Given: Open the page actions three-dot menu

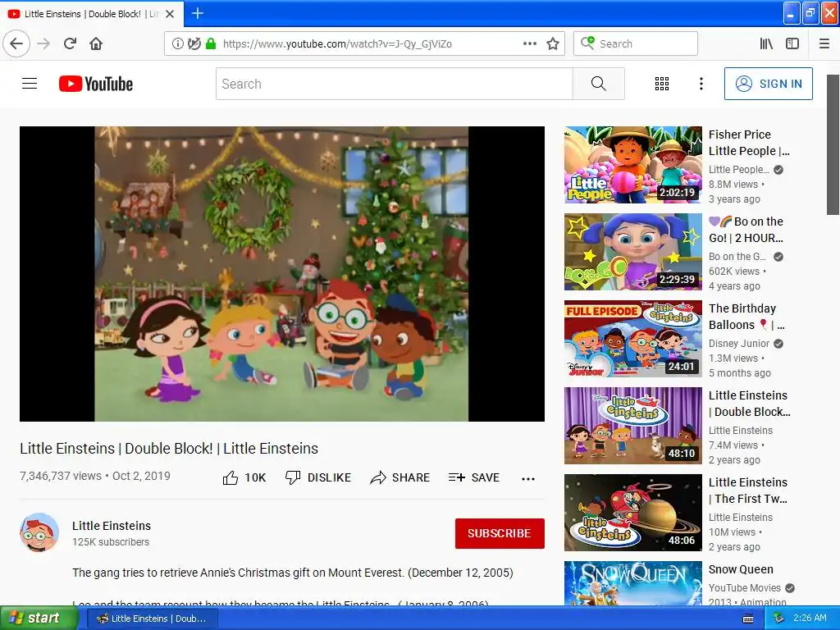Looking at the screenshot, I should 529,43.
